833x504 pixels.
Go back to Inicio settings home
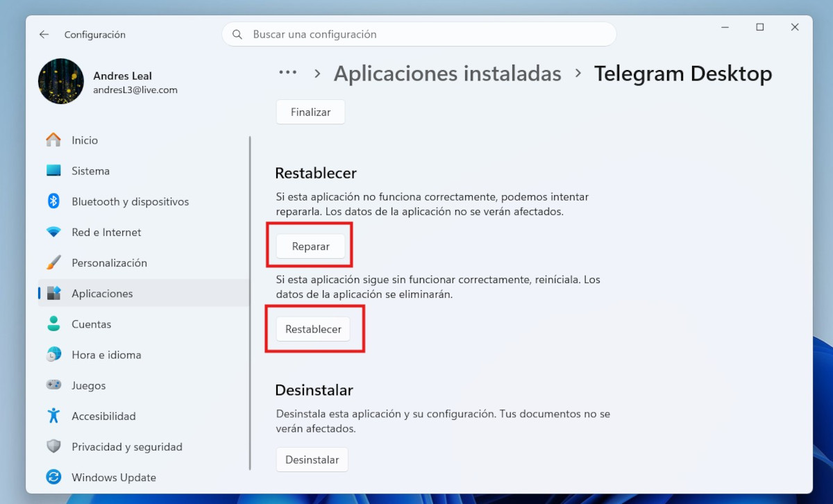click(85, 140)
